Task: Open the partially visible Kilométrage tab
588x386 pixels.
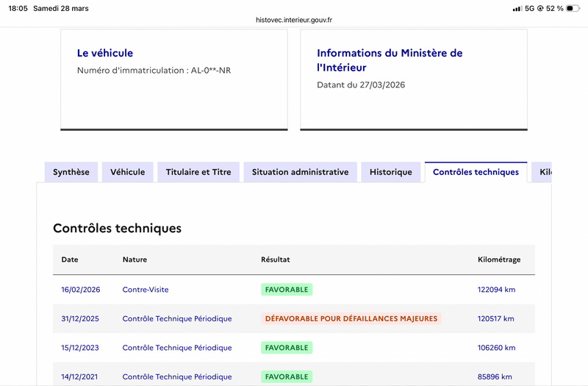Action: (542, 172)
